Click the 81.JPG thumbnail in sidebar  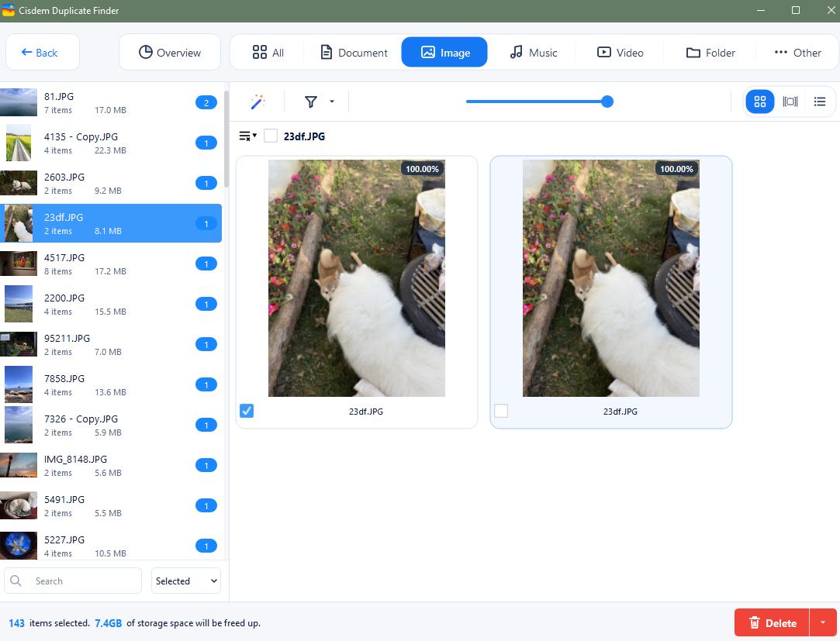click(x=18, y=102)
